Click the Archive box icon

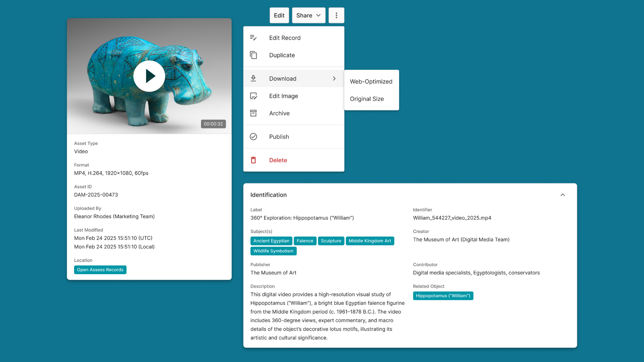tap(253, 113)
